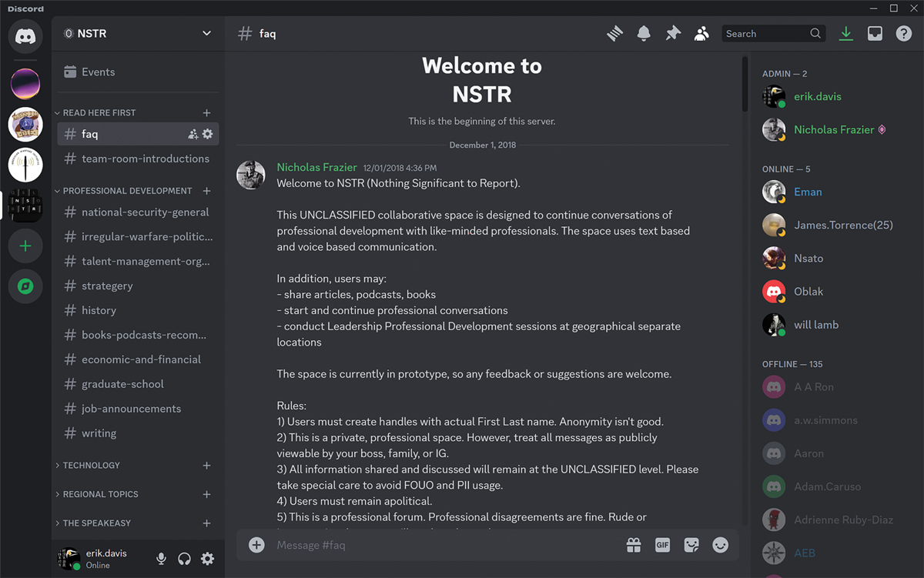
Task: Click the plus attach file button in message bar
Action: pyautogui.click(x=256, y=545)
